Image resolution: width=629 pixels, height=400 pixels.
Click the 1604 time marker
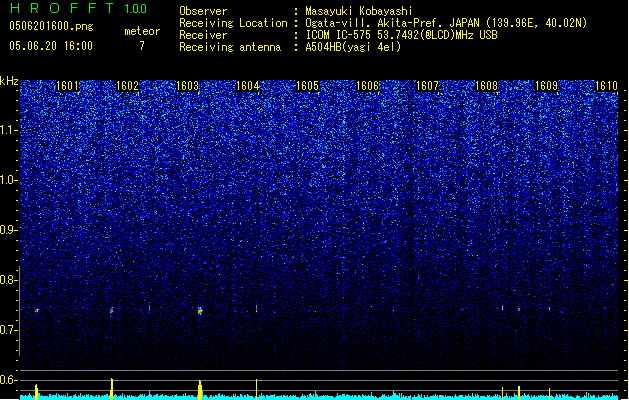pyautogui.click(x=248, y=86)
